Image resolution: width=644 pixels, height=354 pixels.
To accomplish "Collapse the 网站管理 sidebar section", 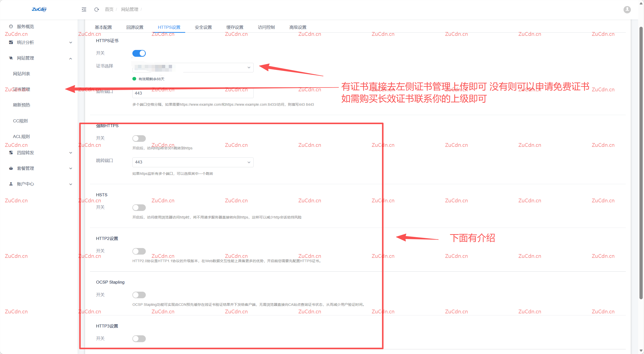I will (70, 58).
